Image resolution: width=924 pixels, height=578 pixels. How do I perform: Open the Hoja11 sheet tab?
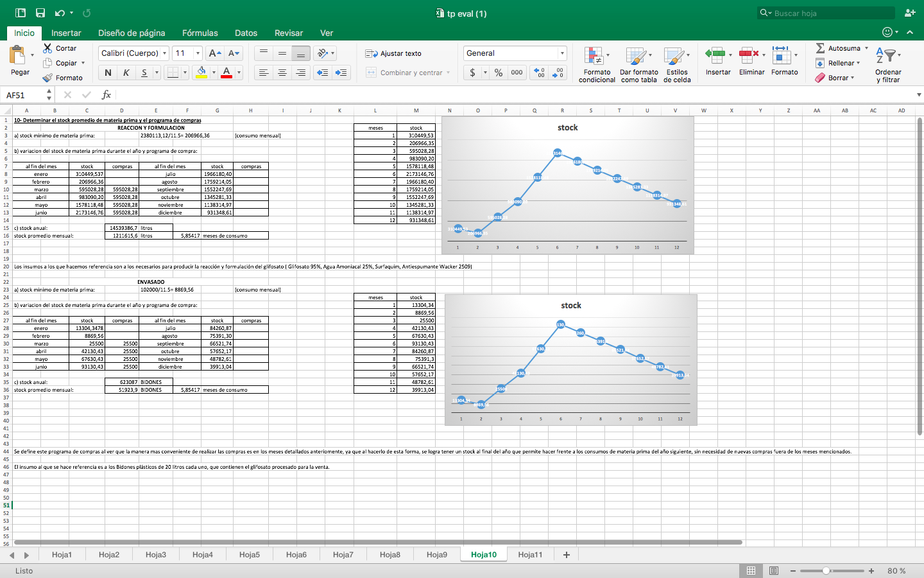coord(530,554)
